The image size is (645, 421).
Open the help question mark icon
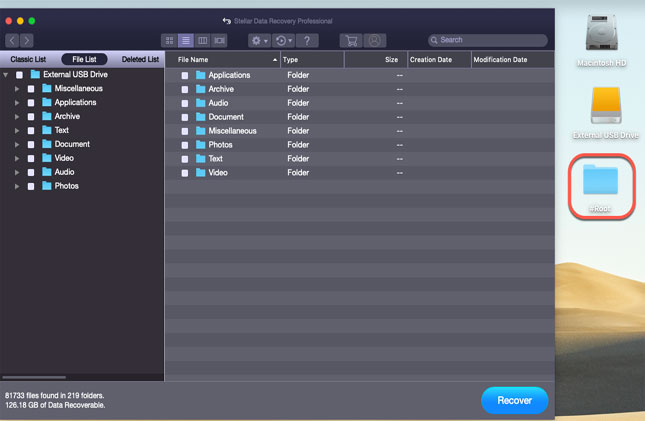[307, 40]
